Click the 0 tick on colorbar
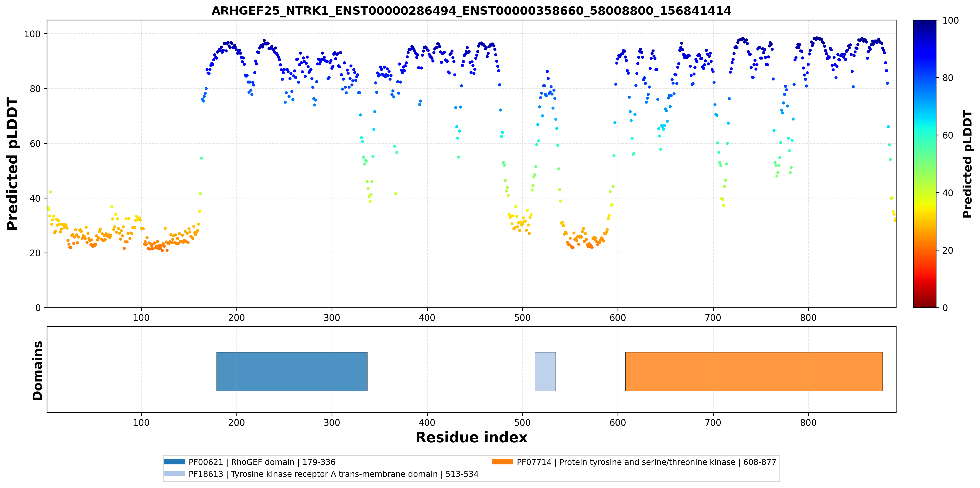The width and height of the screenshot is (980, 488). click(945, 308)
